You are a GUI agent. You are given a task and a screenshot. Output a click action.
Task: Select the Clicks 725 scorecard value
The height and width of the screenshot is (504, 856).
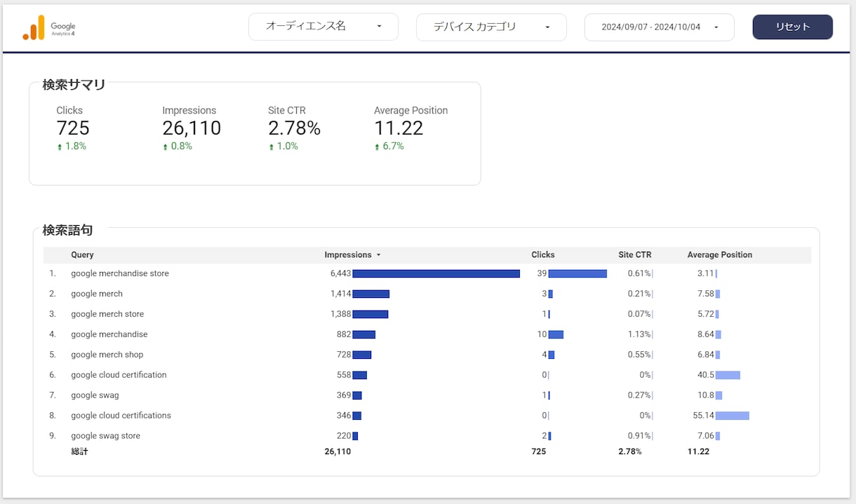point(73,128)
